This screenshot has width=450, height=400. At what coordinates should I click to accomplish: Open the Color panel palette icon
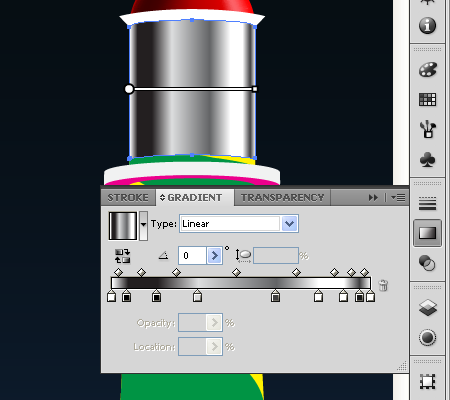pos(427,69)
